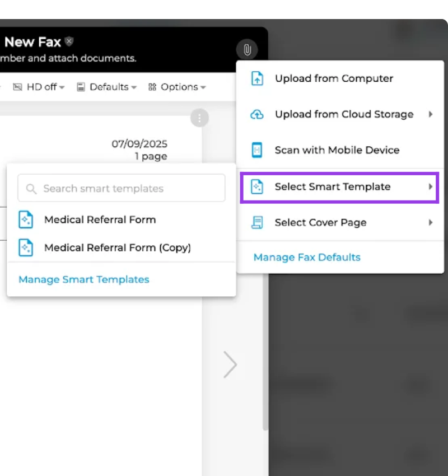Click the Upload from Computer file icon
The image size is (448, 476).
(x=257, y=78)
